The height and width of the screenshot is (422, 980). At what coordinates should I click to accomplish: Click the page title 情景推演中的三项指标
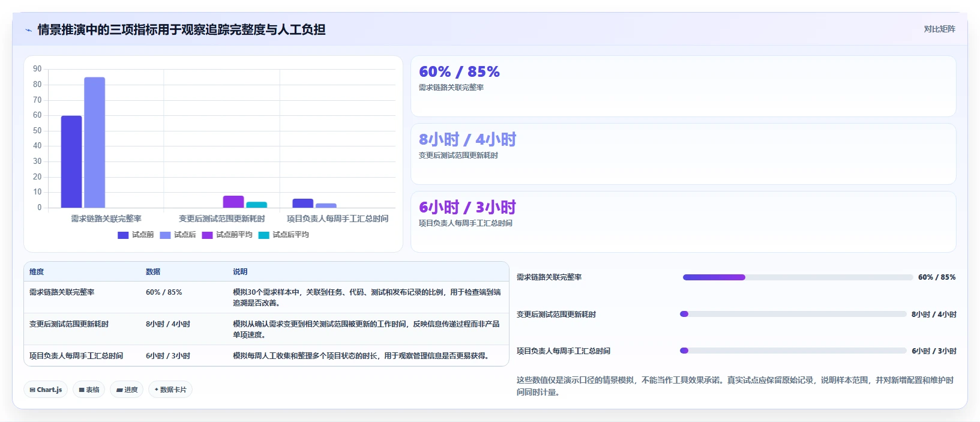pos(181,30)
